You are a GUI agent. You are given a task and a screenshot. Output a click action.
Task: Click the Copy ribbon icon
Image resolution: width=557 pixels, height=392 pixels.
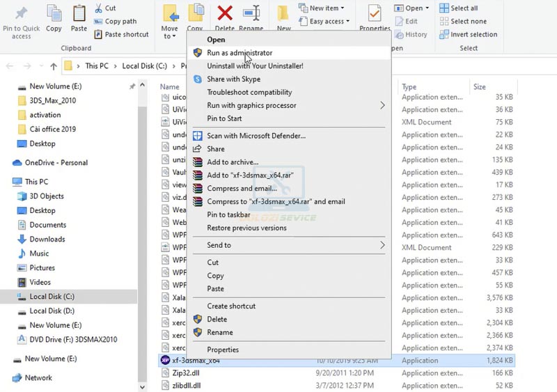tap(54, 13)
